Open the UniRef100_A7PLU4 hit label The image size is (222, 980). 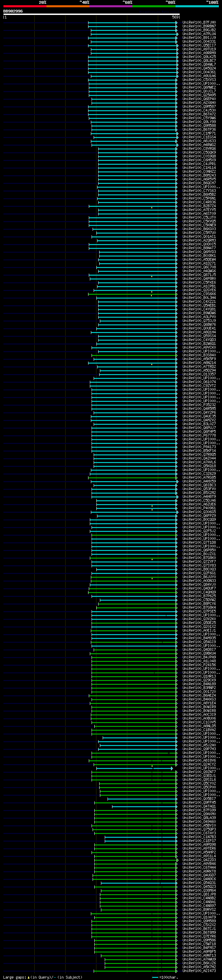[199, 34]
